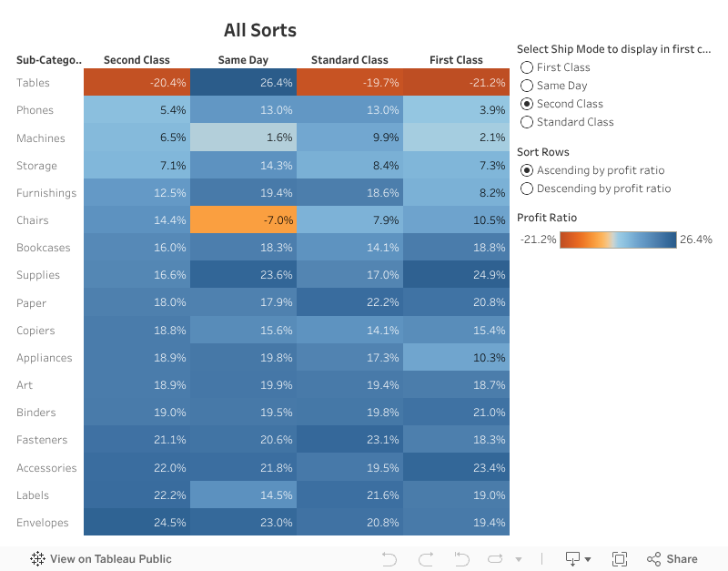This screenshot has height=571, width=728.
Task: Click the Revert to original view icon
Action: click(461, 558)
